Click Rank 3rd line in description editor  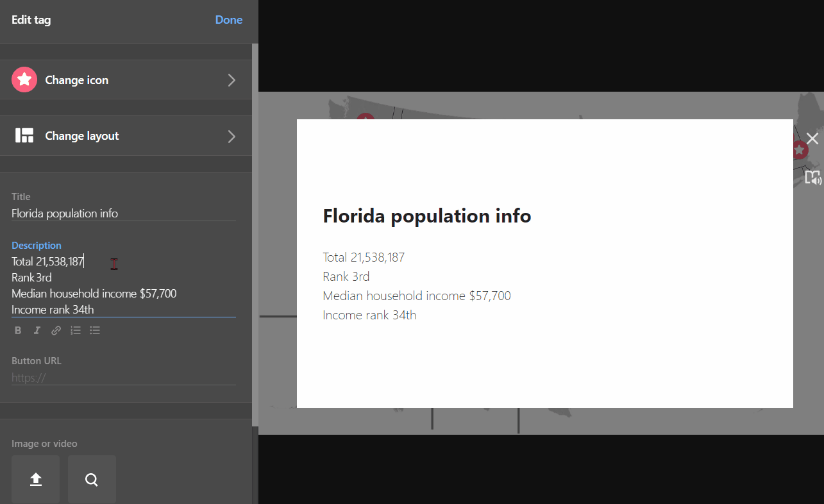click(x=31, y=278)
